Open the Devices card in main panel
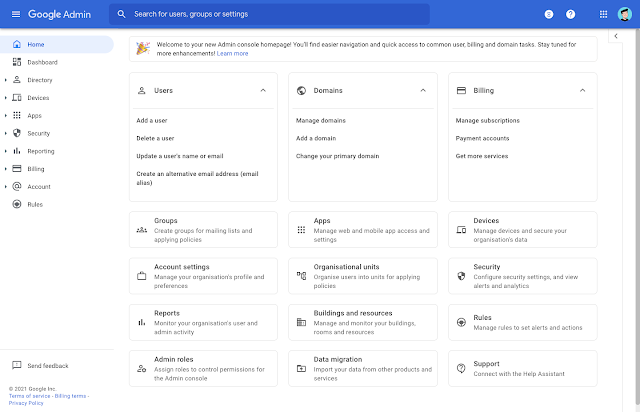The width and height of the screenshot is (640, 412). (x=522, y=229)
